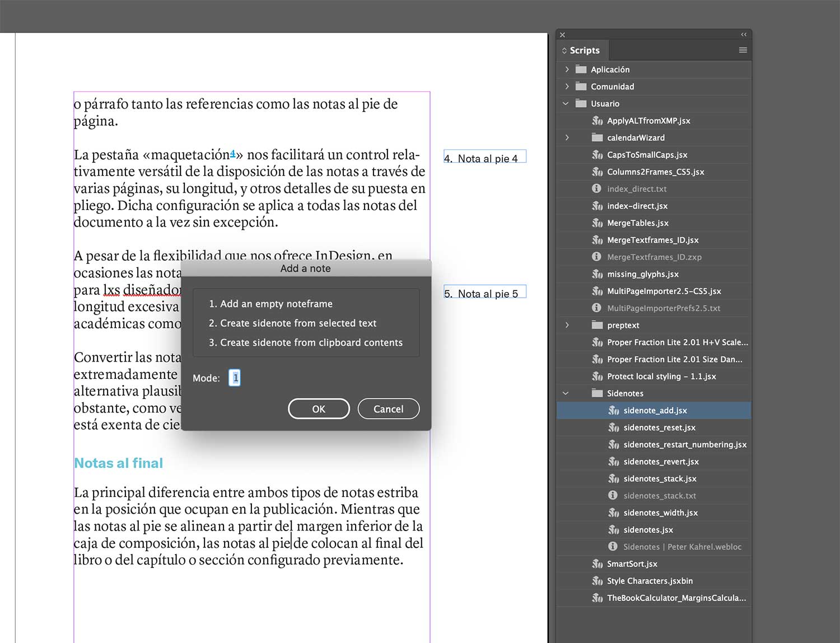Click the info icon for index_direct.txt
Image resolution: width=840 pixels, height=643 pixels.
(597, 189)
